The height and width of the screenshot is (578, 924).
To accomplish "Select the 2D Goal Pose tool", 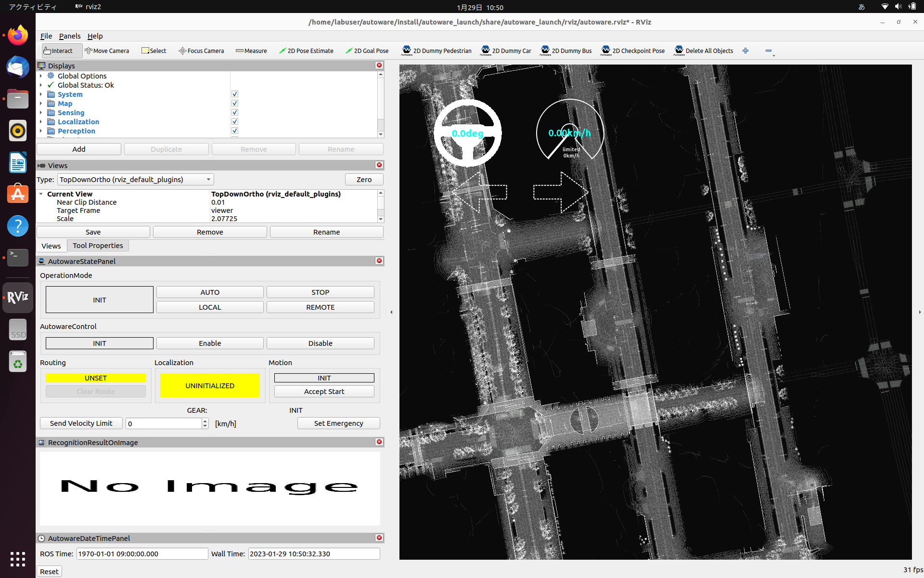I will (367, 51).
